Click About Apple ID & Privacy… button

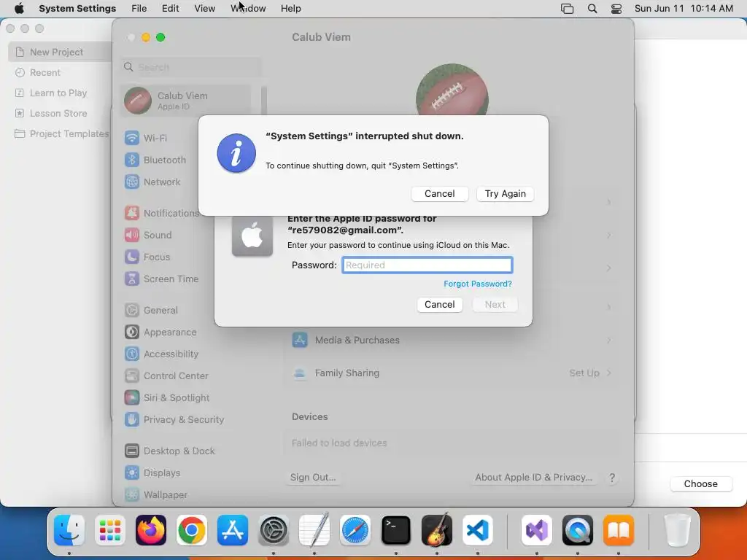point(533,477)
